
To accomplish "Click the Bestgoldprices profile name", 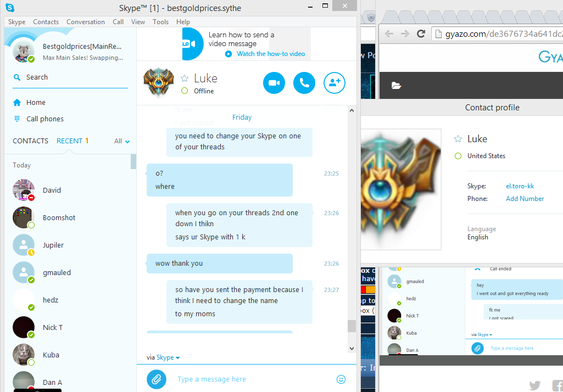I will (82, 46).
